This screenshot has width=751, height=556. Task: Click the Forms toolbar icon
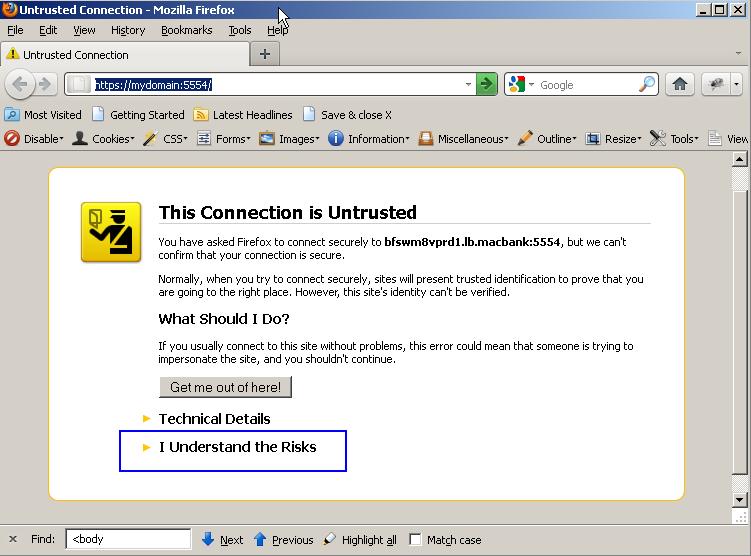pos(204,138)
